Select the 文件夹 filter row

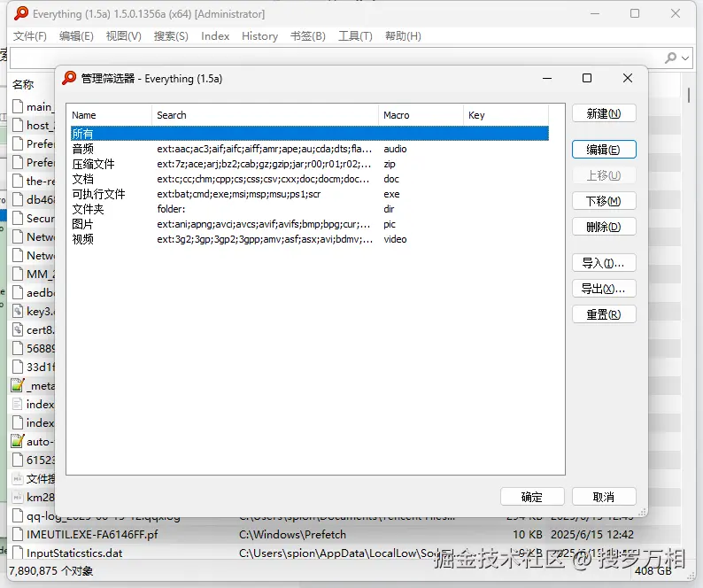(x=309, y=209)
